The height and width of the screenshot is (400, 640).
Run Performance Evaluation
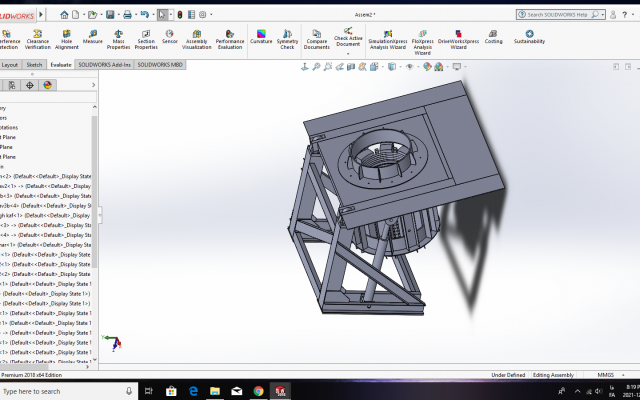coord(230,40)
